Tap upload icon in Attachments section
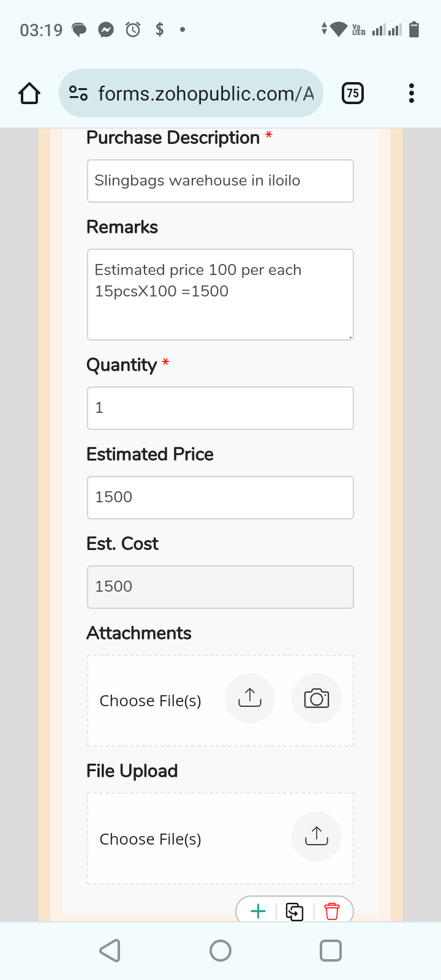Screen dimensions: 441x980 [250, 698]
